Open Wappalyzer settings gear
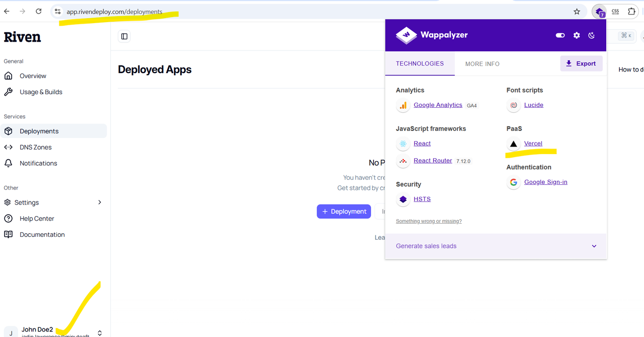644x337 pixels. [577, 35]
